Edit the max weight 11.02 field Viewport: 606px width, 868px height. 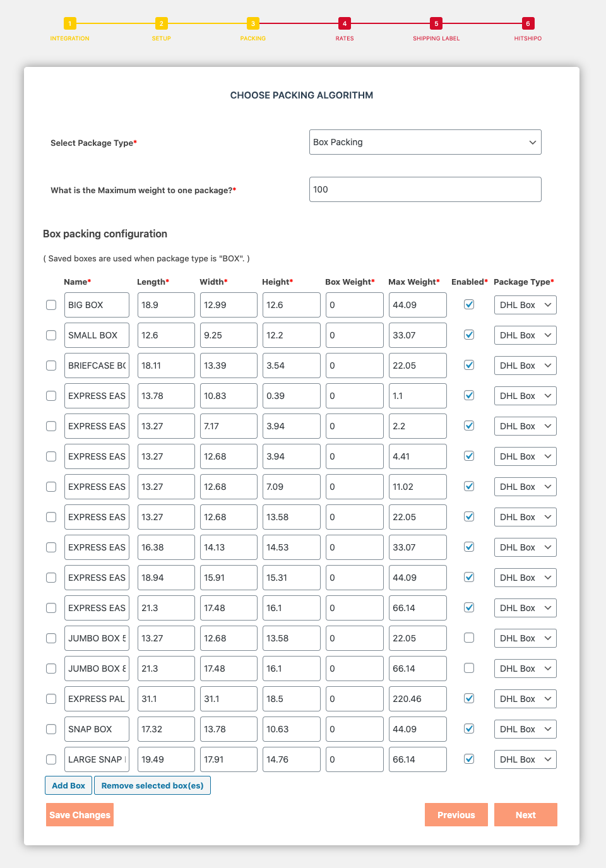pyautogui.click(x=418, y=487)
